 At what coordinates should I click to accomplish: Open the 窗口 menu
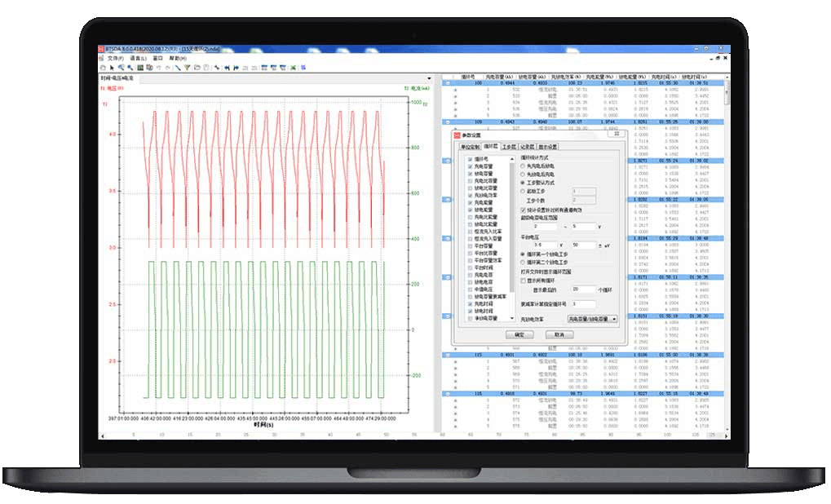tap(158, 58)
